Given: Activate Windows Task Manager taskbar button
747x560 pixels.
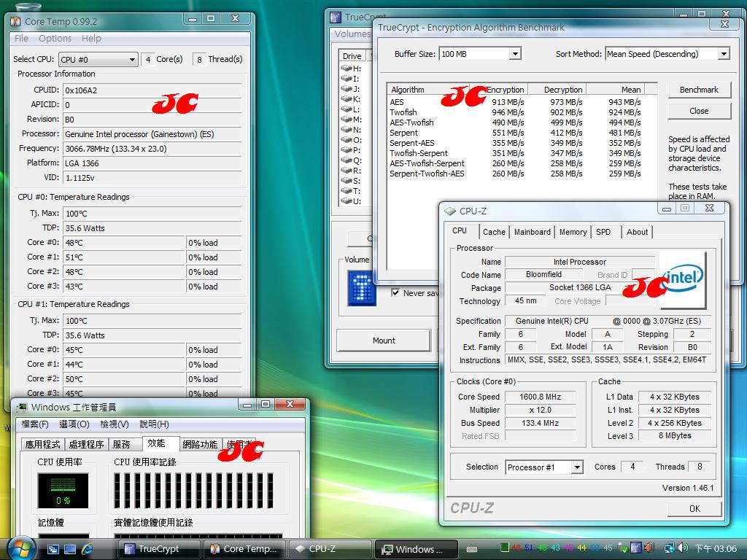Looking at the screenshot, I should [x=416, y=549].
